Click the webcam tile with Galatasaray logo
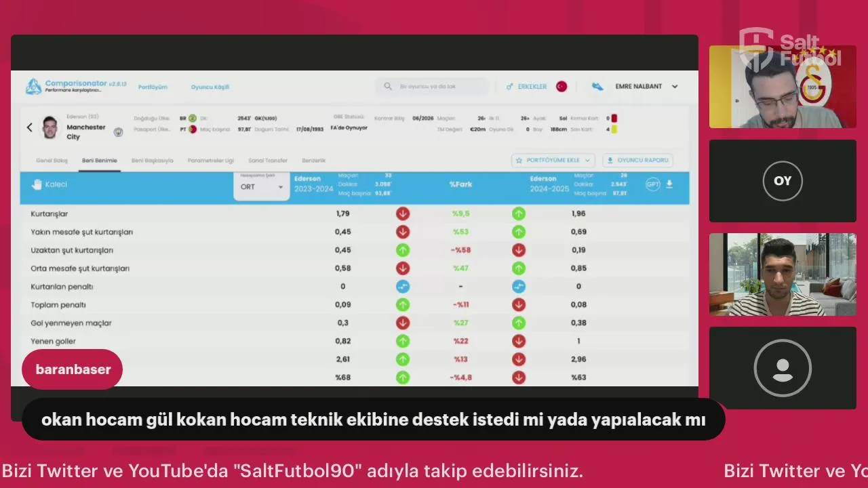The width and height of the screenshot is (868, 488). tap(783, 87)
